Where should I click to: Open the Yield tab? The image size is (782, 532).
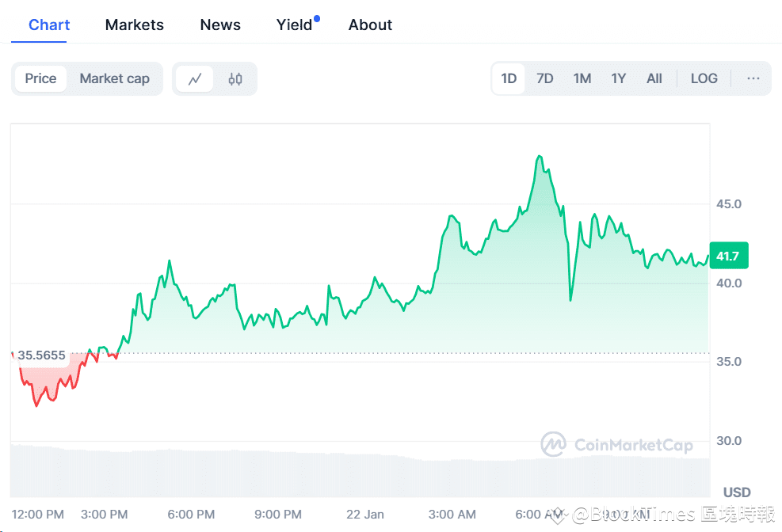pos(295,25)
